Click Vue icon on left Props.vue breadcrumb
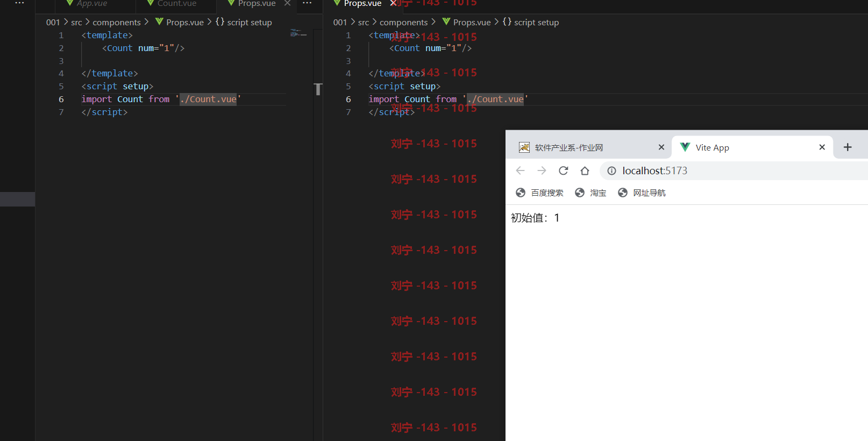The height and width of the screenshot is (441, 868). tap(159, 22)
